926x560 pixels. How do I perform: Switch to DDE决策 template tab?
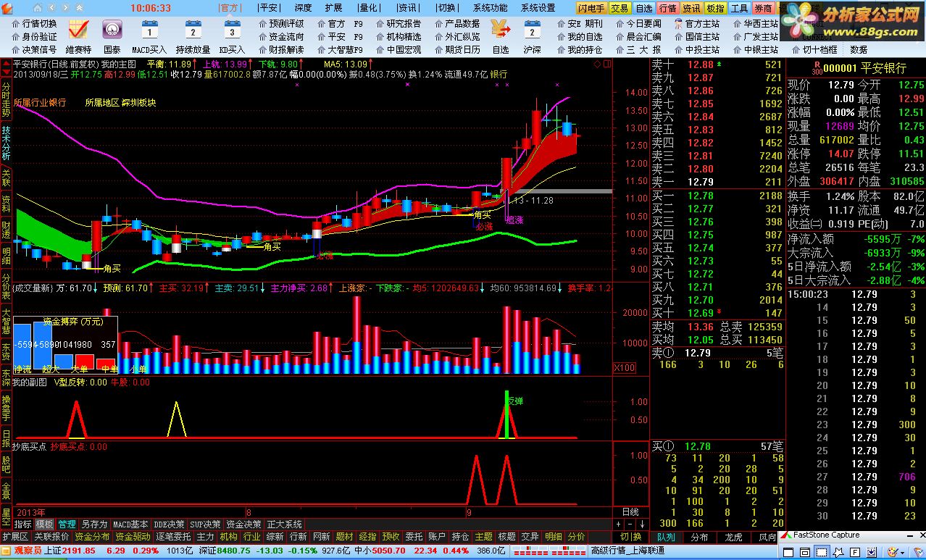(x=169, y=524)
